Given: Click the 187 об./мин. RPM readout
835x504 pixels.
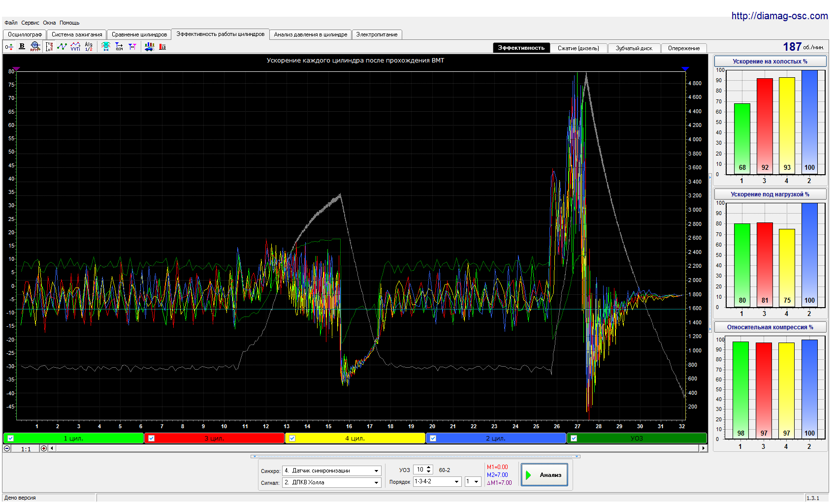Looking at the screenshot, I should [x=803, y=47].
